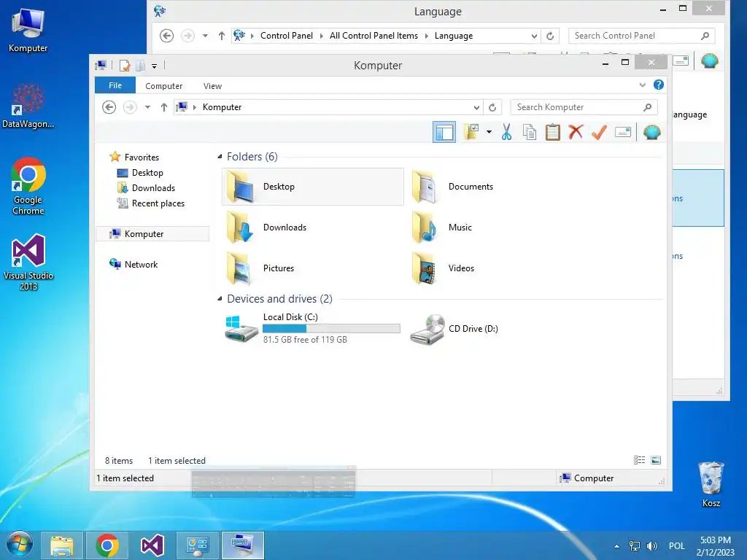Select Downloads under Favorites
The height and width of the screenshot is (560, 747).
[153, 187]
